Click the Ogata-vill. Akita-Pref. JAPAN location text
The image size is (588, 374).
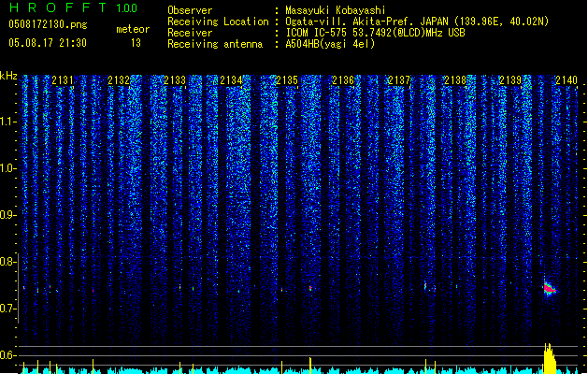366,22
